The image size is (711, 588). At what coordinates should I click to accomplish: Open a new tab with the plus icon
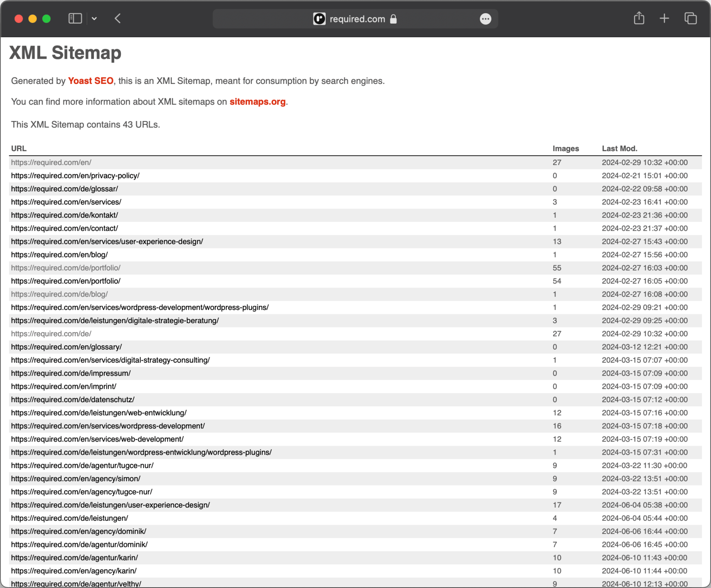(665, 18)
